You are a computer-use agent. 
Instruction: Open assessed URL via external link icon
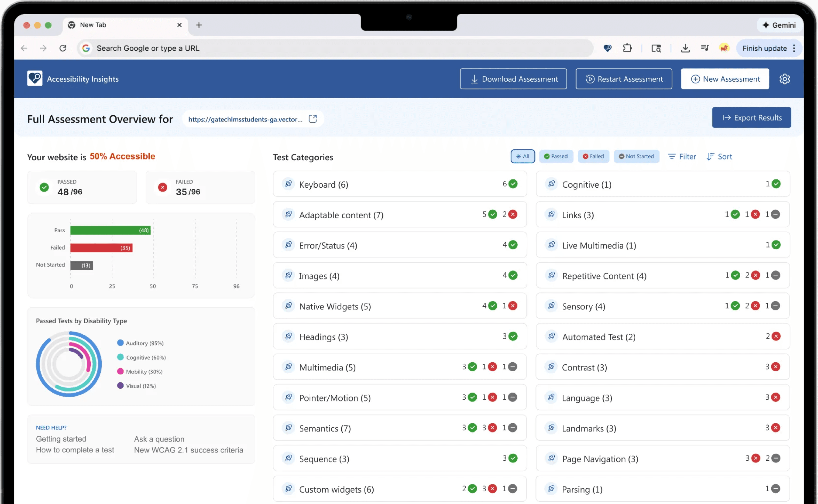(x=312, y=119)
